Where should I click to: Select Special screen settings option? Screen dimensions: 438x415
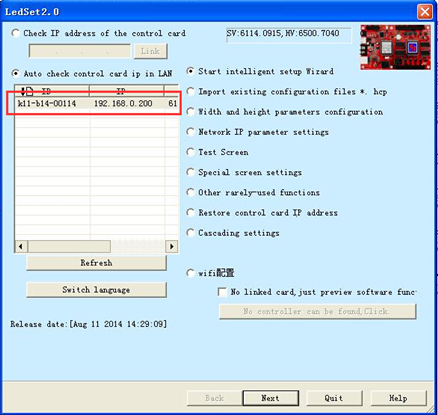190,172
